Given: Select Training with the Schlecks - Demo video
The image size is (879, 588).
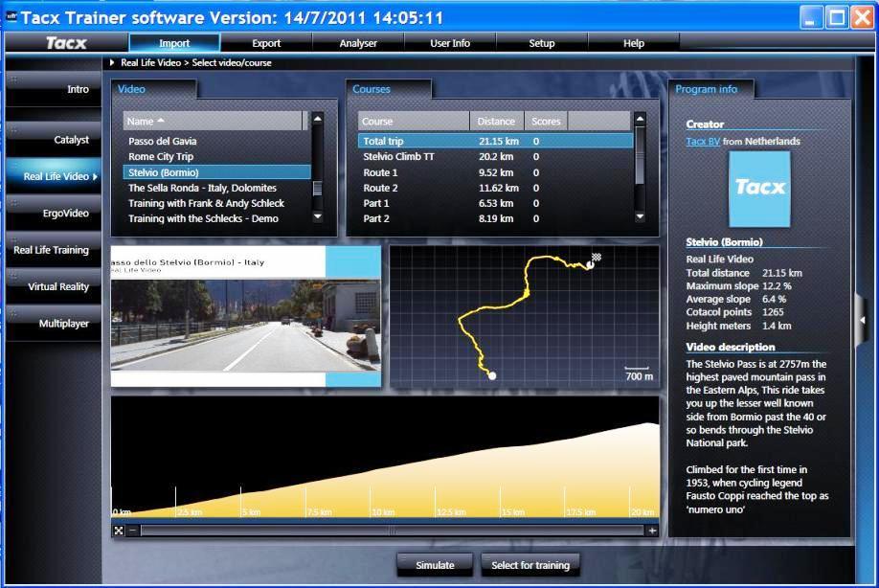Looking at the screenshot, I should coord(216,218).
